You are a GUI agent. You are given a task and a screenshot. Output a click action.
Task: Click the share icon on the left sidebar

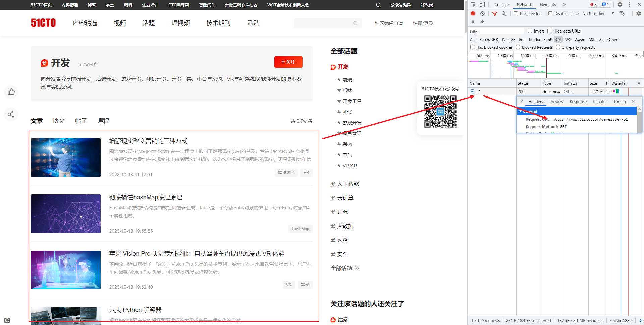click(11, 114)
